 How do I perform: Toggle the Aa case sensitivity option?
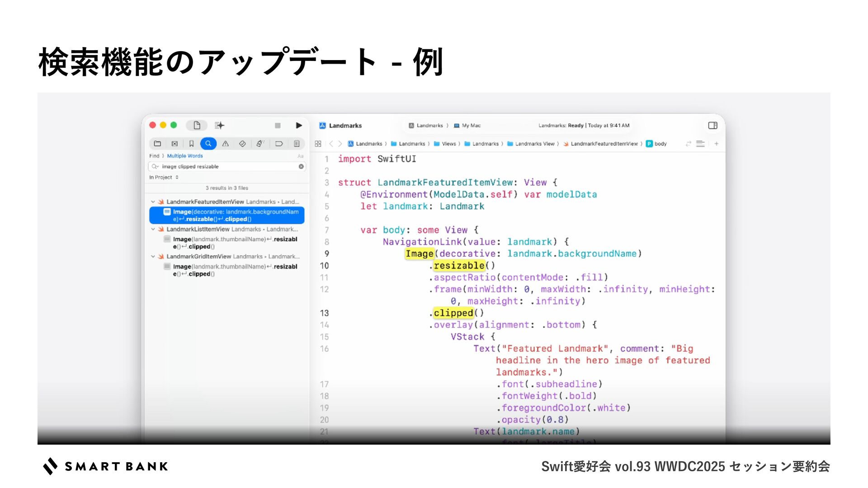point(301,156)
